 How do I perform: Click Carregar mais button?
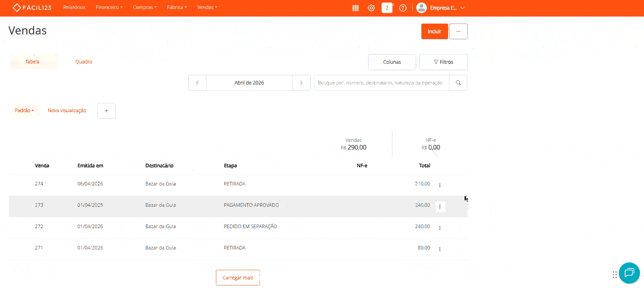pos(238,278)
